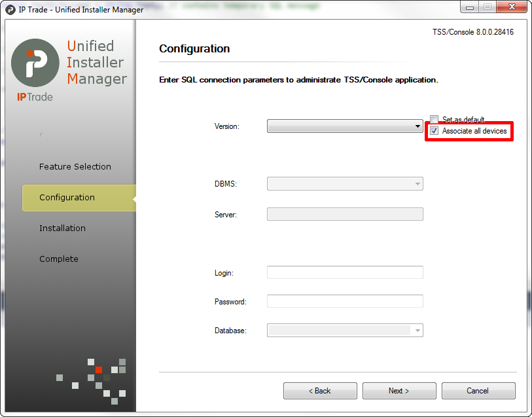
Task: Click the Next > button
Action: pos(399,391)
